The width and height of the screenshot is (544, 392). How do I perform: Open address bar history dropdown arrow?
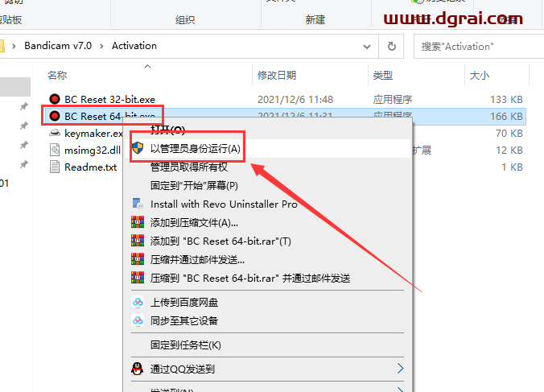pyautogui.click(x=367, y=47)
